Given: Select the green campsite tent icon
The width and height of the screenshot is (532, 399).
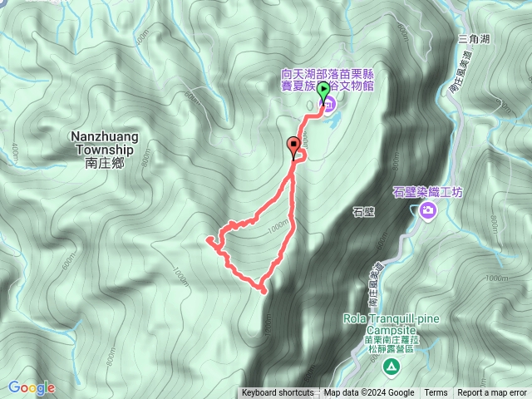Looking at the screenshot, I should (x=391, y=367).
